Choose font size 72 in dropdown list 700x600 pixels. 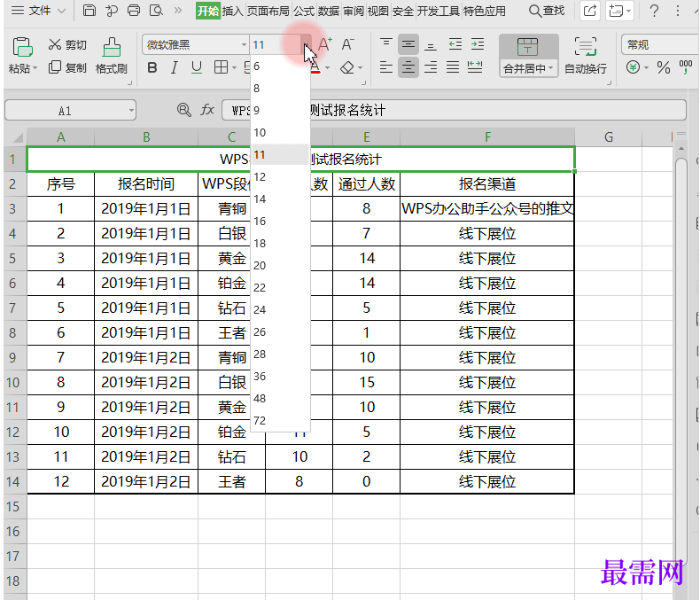click(x=260, y=420)
